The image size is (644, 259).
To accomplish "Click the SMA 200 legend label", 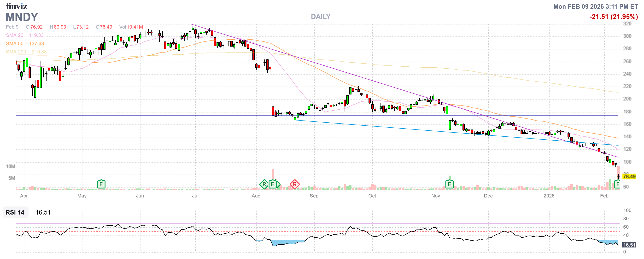I will (16, 52).
